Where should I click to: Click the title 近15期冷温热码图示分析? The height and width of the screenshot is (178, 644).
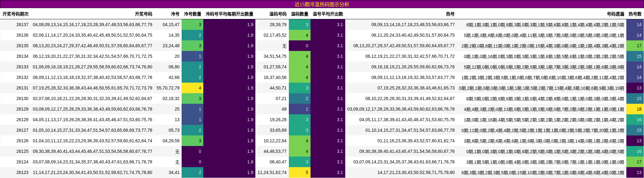click(x=322, y=4)
